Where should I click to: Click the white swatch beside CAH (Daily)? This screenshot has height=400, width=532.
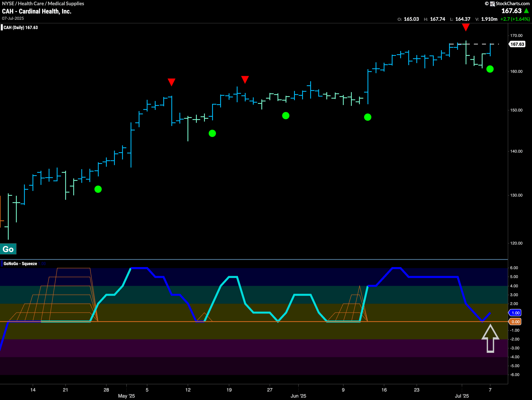2,27
